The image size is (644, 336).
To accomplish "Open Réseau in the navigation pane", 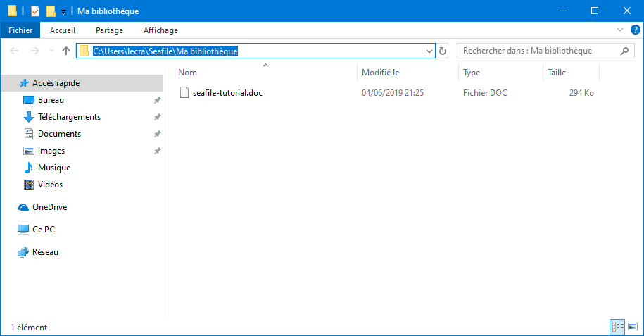I will pyautogui.click(x=45, y=252).
